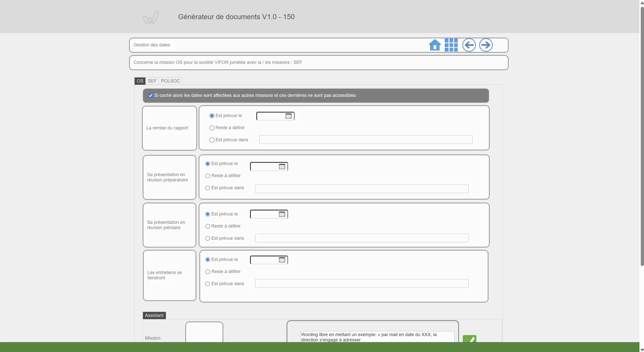Click the date field for Les entretiens

point(269,260)
